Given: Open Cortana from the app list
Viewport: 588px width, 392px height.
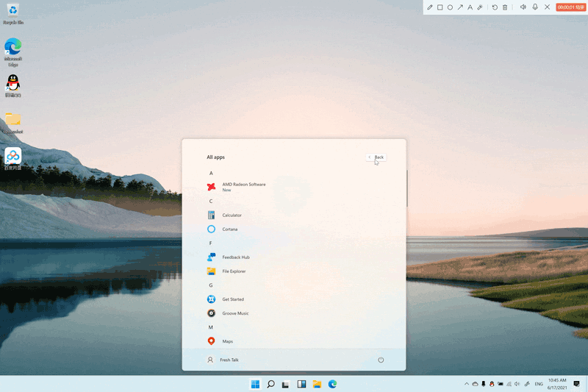Looking at the screenshot, I should tap(222, 229).
